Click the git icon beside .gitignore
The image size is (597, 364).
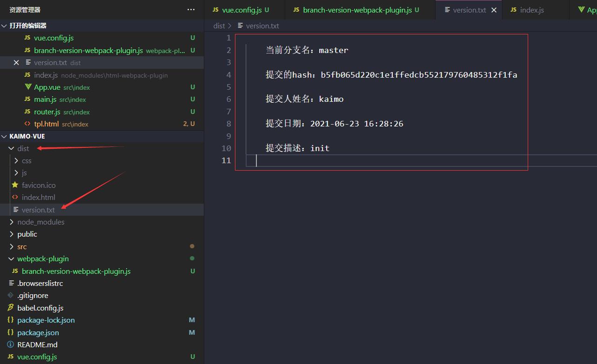[x=11, y=295]
